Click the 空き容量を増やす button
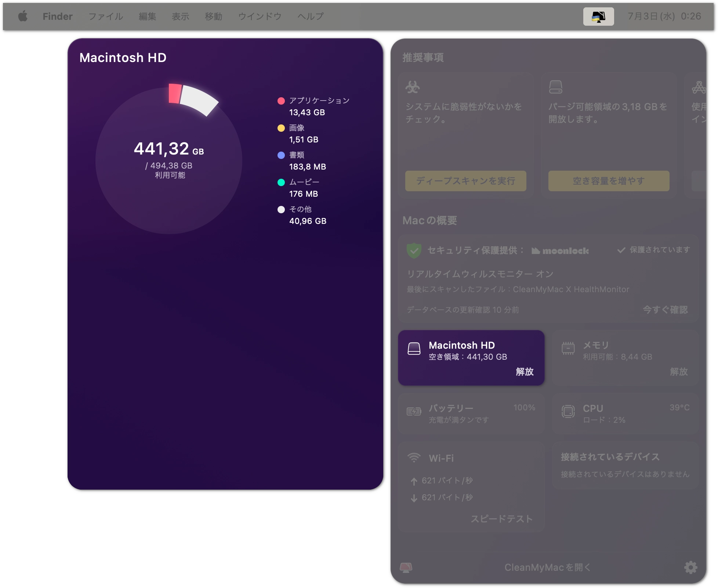Image resolution: width=718 pixels, height=588 pixels. pos(609,181)
